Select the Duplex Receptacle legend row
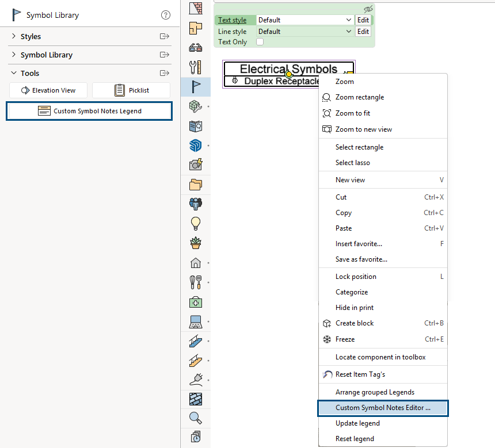This screenshot has height=448, width=495. 272,81
